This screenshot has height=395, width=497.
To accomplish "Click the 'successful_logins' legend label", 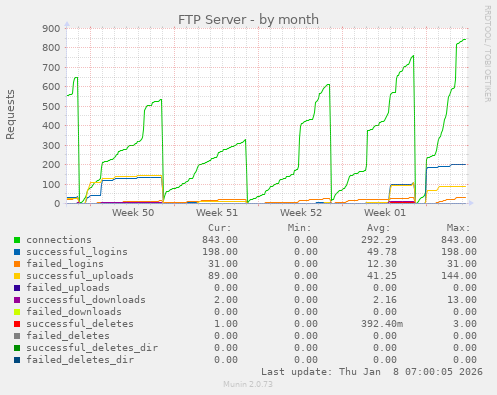I will coord(77,252).
